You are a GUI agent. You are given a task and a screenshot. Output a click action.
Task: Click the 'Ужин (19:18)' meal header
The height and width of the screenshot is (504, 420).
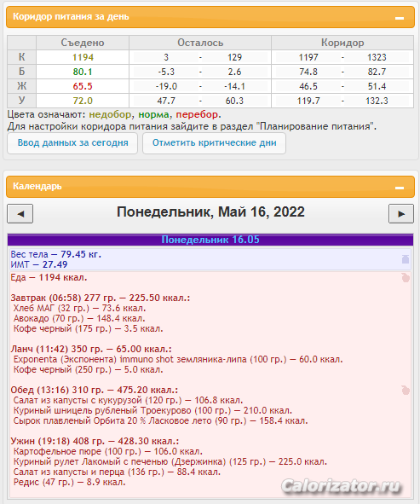point(95,442)
